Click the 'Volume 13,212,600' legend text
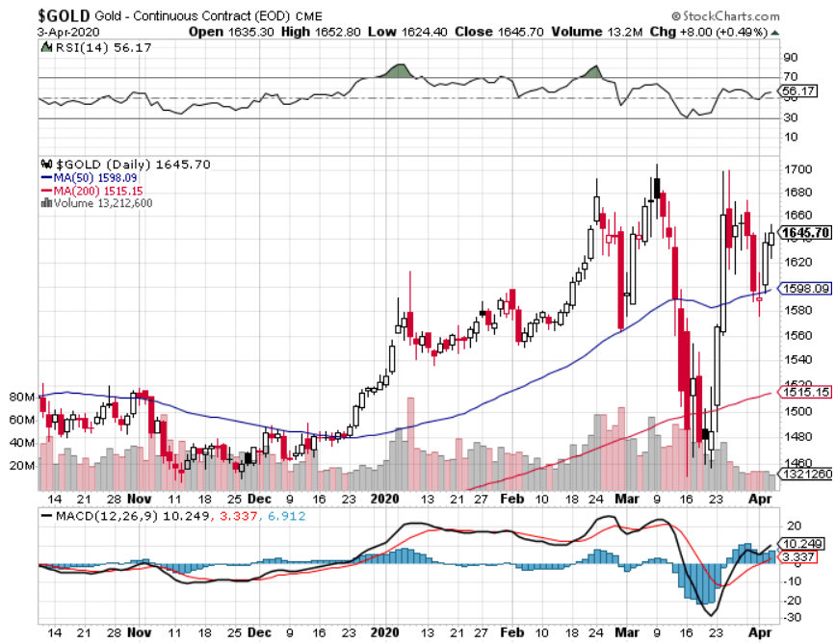Viewport: 836px width, 644px height. pyautogui.click(x=103, y=203)
